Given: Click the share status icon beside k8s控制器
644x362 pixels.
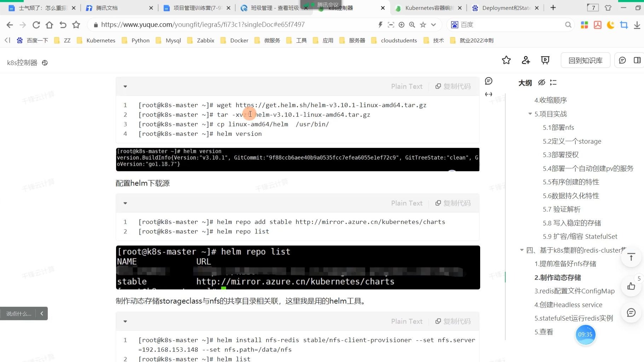Looking at the screenshot, I should click(45, 63).
